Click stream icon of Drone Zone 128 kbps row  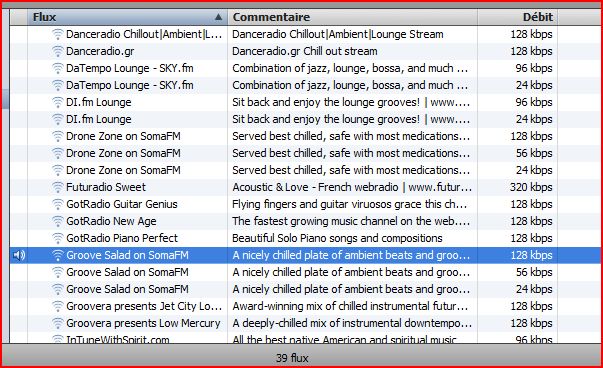coord(57,136)
